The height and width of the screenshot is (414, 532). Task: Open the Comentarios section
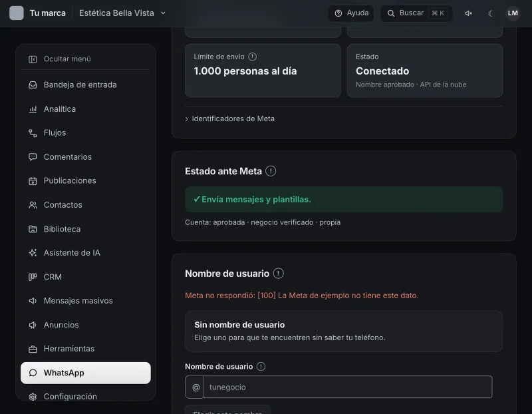pyautogui.click(x=86, y=157)
